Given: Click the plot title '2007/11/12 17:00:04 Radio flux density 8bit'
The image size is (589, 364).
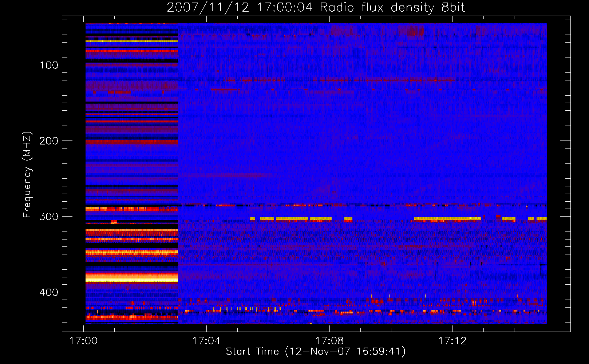Looking at the screenshot, I should click(x=316, y=8).
